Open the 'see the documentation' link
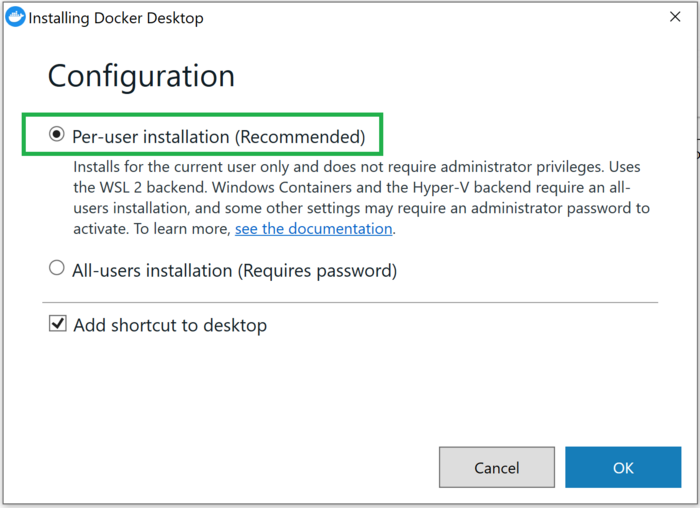This screenshot has height=508, width=700. (313, 229)
